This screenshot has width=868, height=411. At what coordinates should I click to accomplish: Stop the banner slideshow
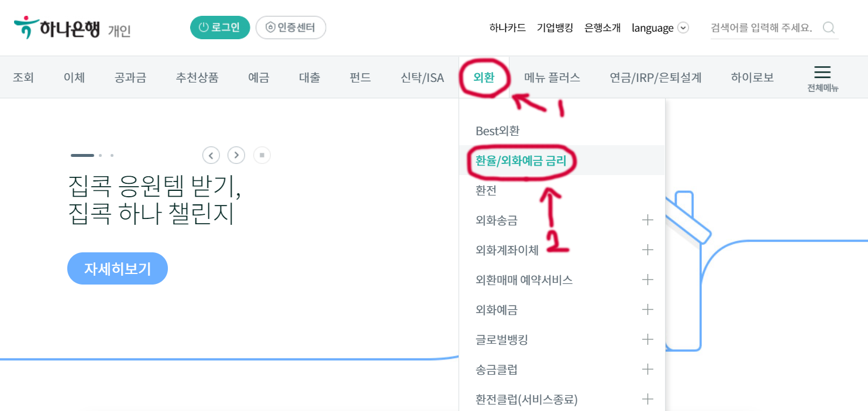(x=262, y=155)
